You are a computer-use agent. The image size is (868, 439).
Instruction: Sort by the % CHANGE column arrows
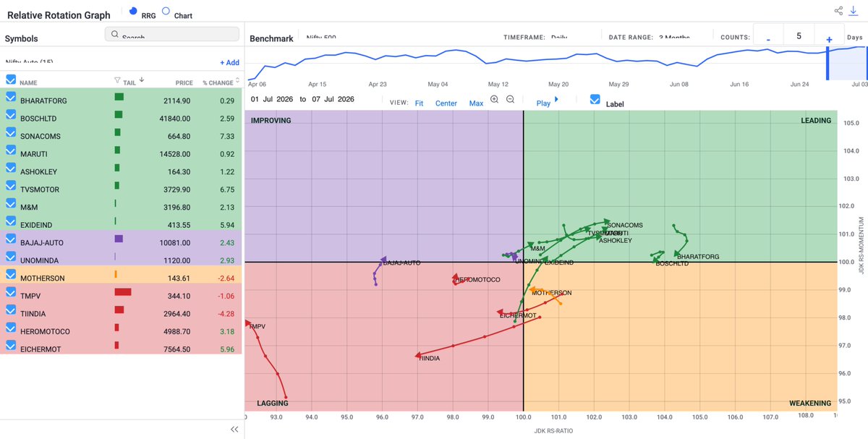237,82
